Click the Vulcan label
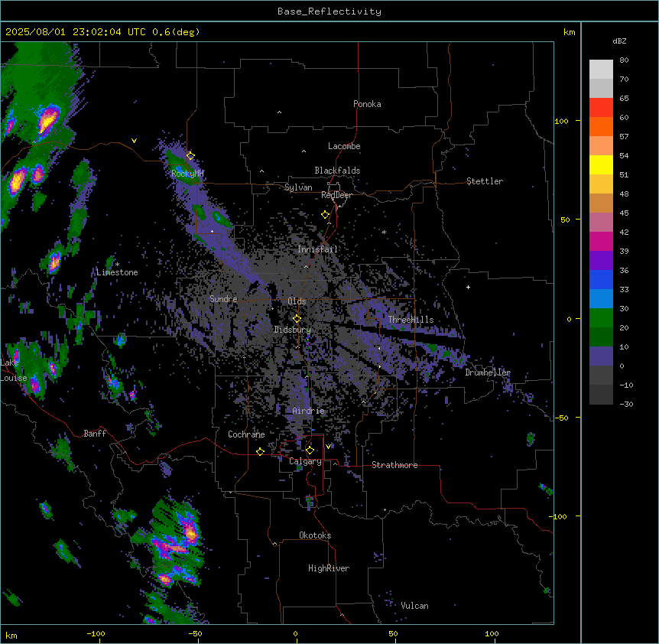Image resolution: width=659 pixels, height=644 pixels. tap(415, 606)
